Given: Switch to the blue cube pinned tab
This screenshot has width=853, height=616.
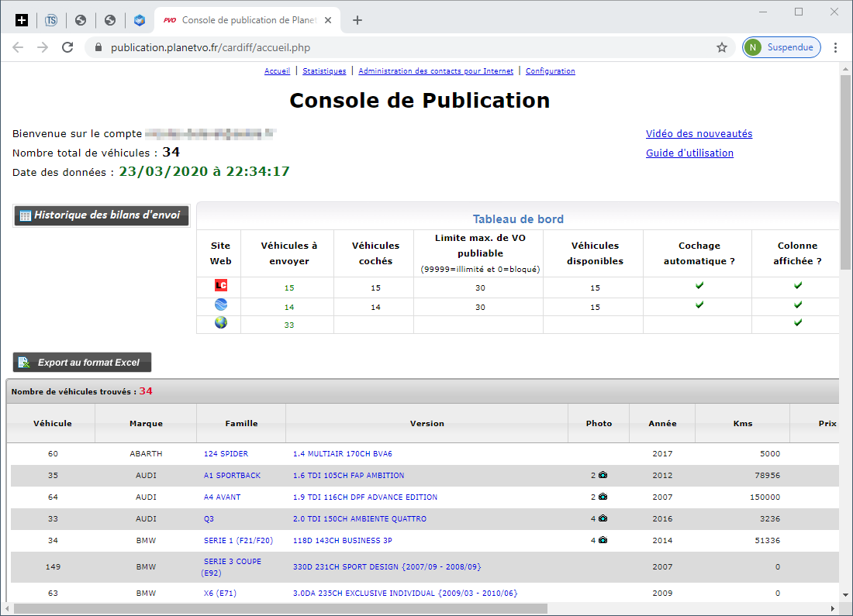Looking at the screenshot, I should [x=140, y=20].
